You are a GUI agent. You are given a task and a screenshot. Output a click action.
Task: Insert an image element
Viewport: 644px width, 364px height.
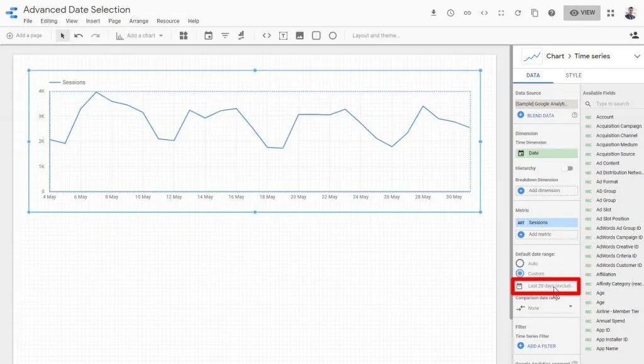coord(299,36)
